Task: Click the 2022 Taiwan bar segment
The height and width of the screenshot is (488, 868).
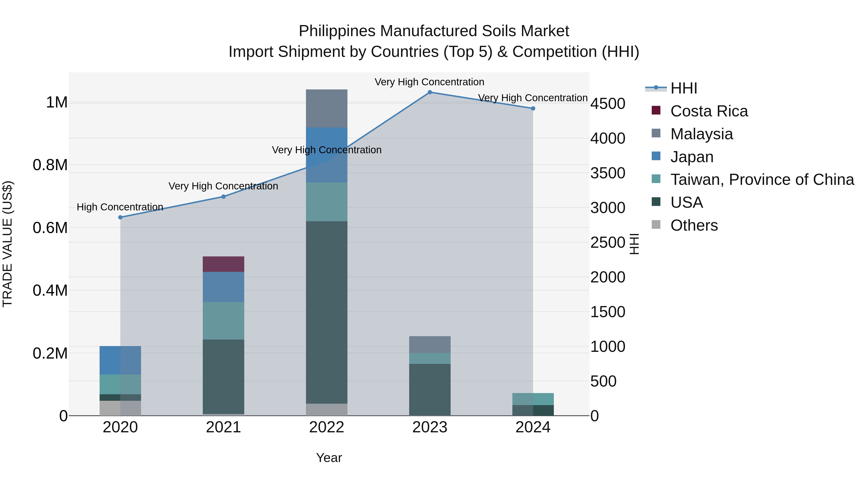Action: coord(326,202)
